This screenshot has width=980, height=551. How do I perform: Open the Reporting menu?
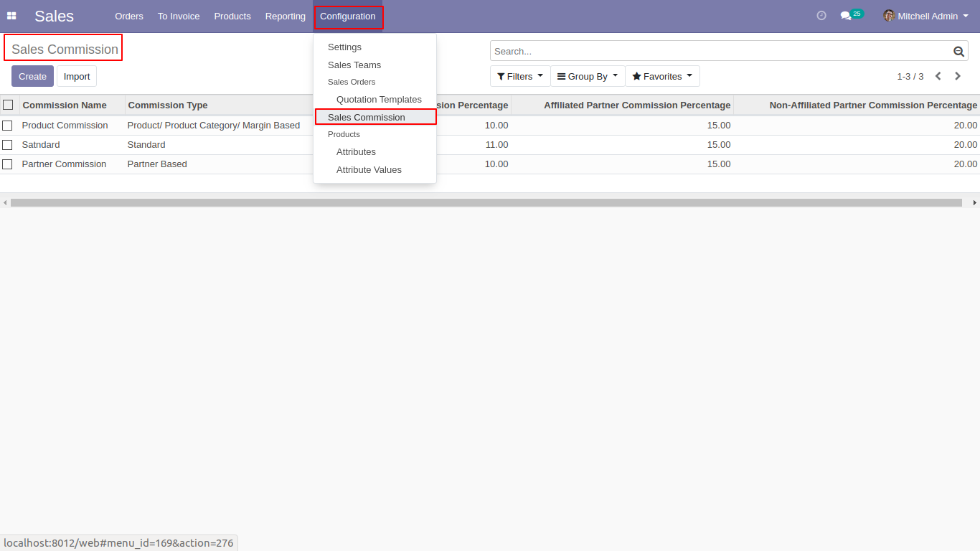point(286,16)
